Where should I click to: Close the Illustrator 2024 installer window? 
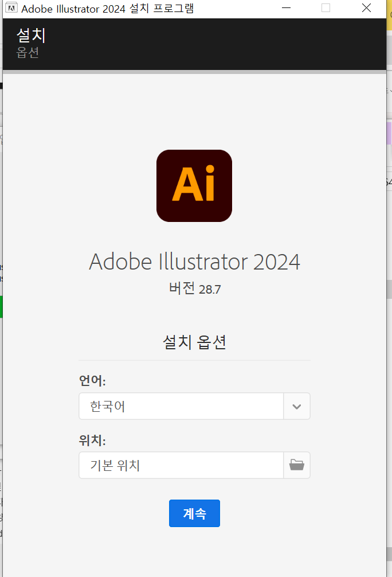click(366, 7)
